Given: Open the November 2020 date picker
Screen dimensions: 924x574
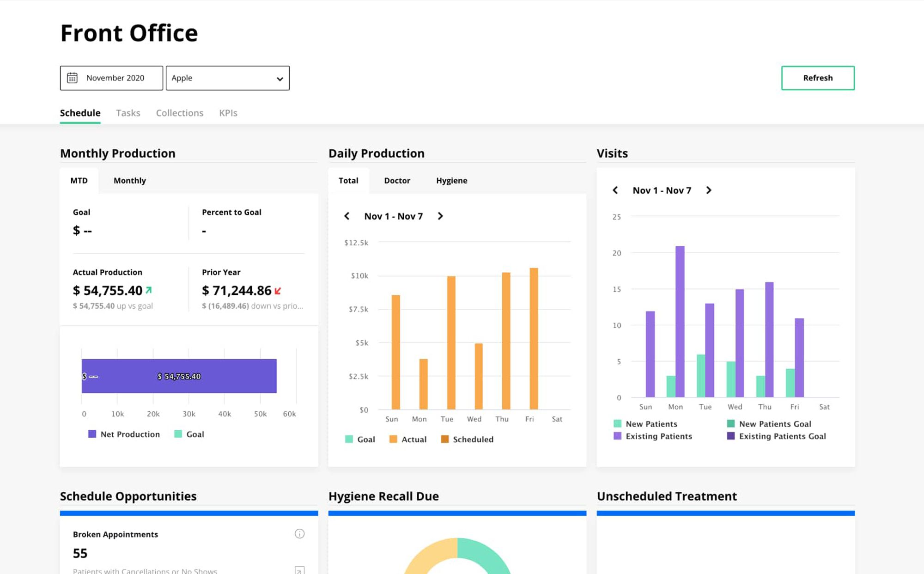Looking at the screenshot, I should pyautogui.click(x=111, y=78).
